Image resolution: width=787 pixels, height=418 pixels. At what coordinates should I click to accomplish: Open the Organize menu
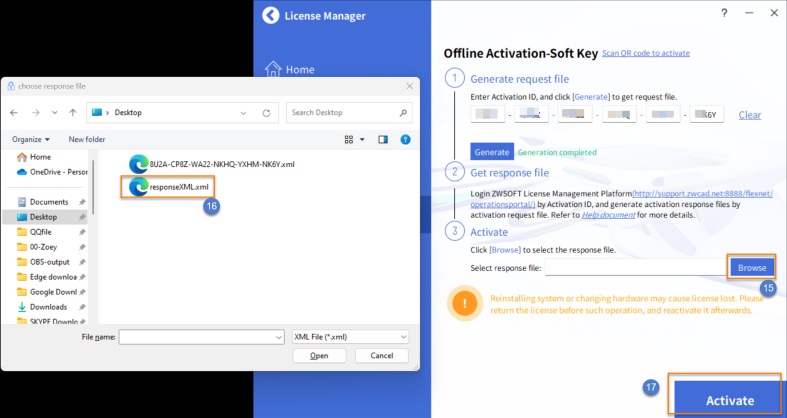31,140
